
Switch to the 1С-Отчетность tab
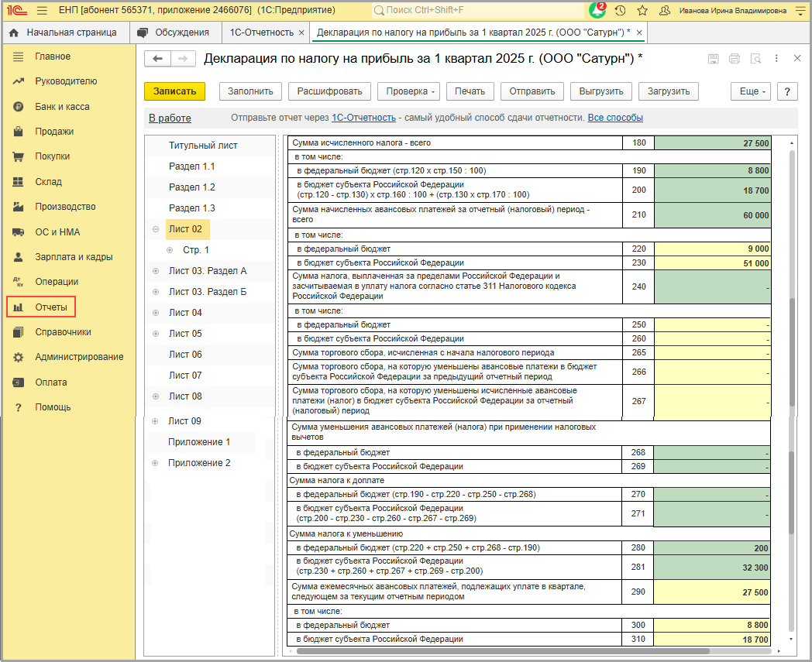click(262, 33)
